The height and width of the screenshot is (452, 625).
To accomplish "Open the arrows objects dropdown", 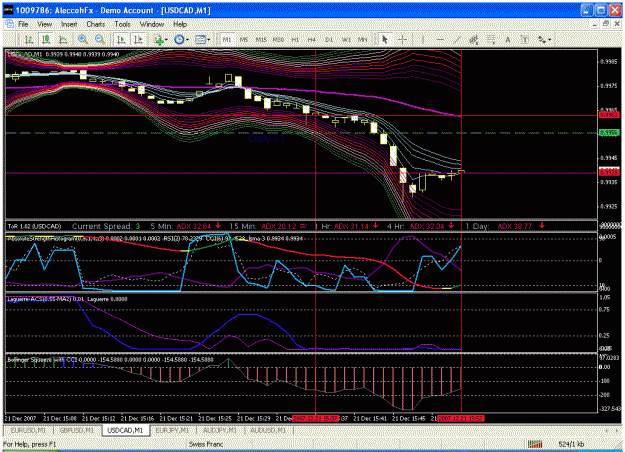I will coord(544,39).
